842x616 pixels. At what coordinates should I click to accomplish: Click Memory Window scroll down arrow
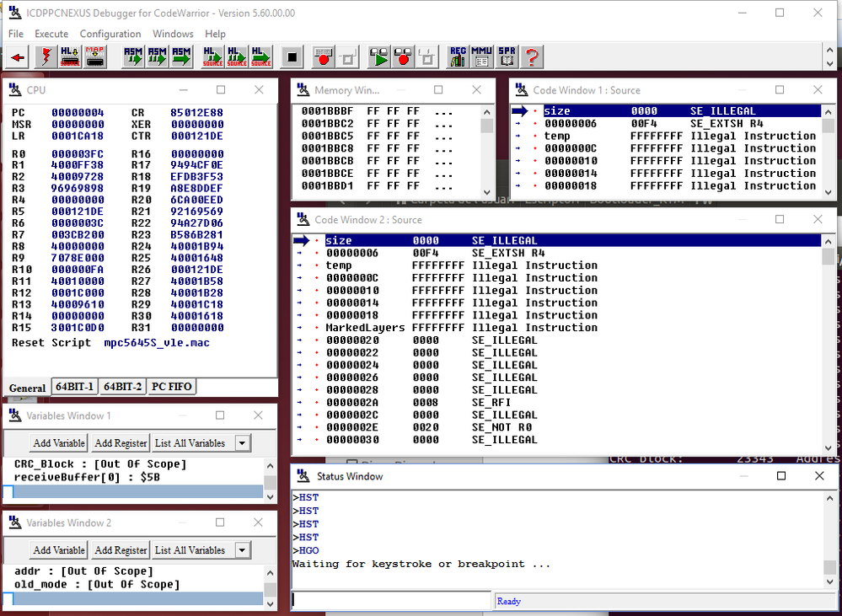coord(486,192)
